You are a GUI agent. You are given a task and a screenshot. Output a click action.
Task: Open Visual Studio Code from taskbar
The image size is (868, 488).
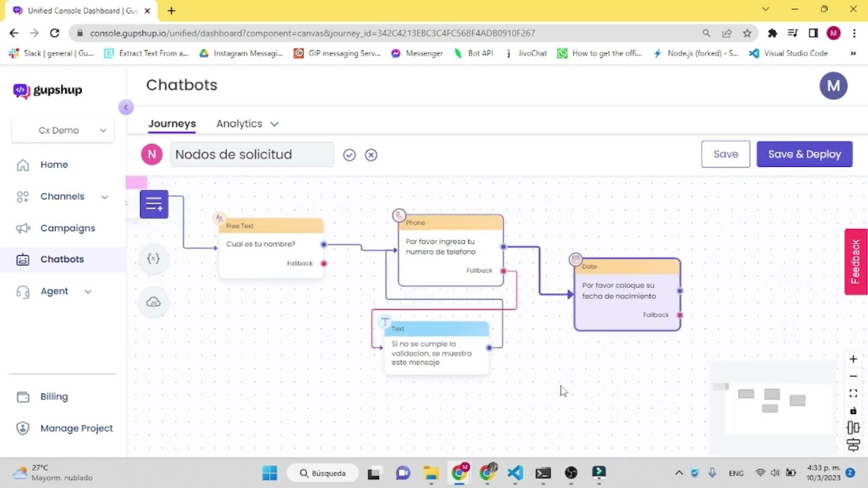[x=515, y=473]
